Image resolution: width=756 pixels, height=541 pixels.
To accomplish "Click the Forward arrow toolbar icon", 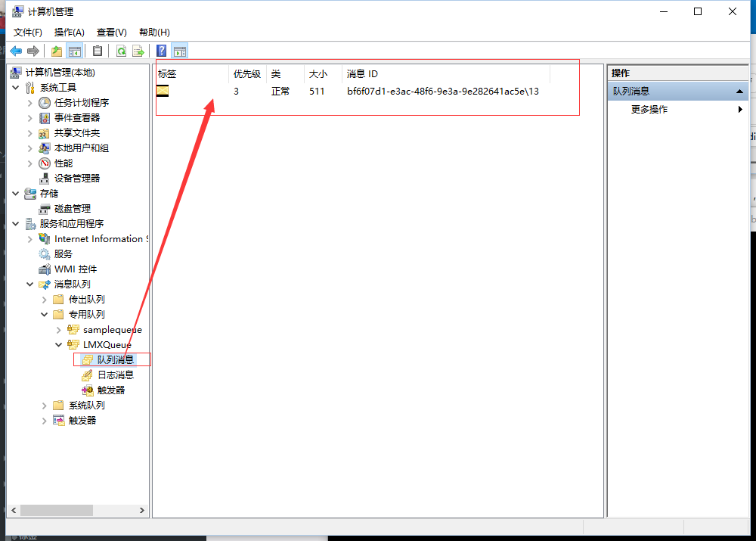I will point(33,51).
